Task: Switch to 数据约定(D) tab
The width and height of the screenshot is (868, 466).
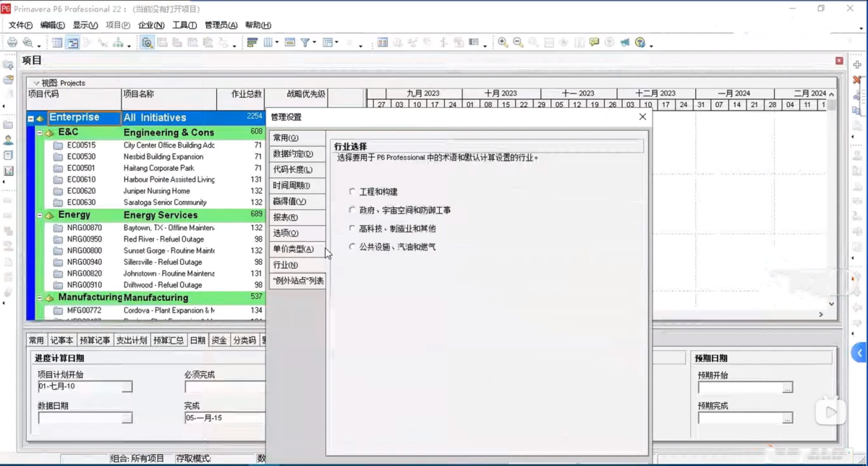Action: pyautogui.click(x=297, y=153)
